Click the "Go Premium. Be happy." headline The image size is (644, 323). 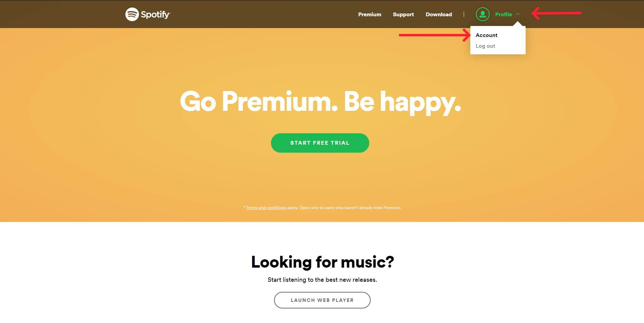[x=320, y=102]
